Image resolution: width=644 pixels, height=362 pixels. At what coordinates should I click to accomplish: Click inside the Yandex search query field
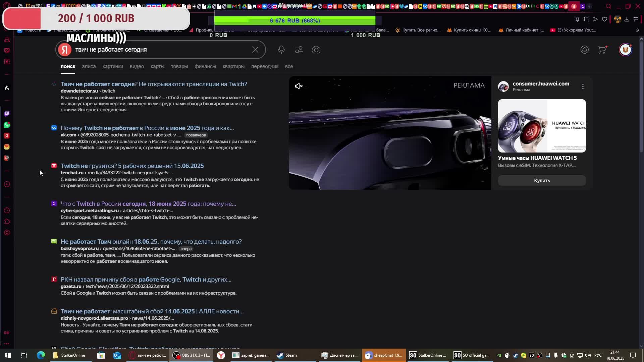tap(161, 50)
